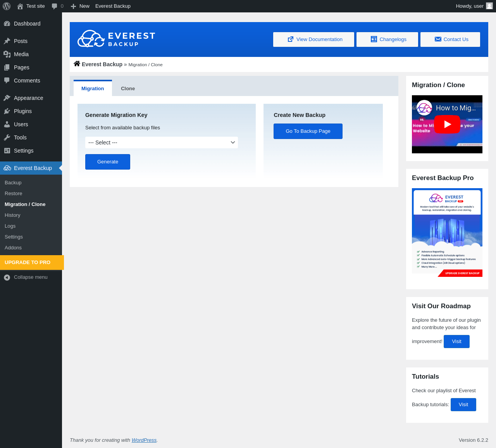Open History submenu item
The height and width of the screenshot is (448, 496).
pos(12,215)
